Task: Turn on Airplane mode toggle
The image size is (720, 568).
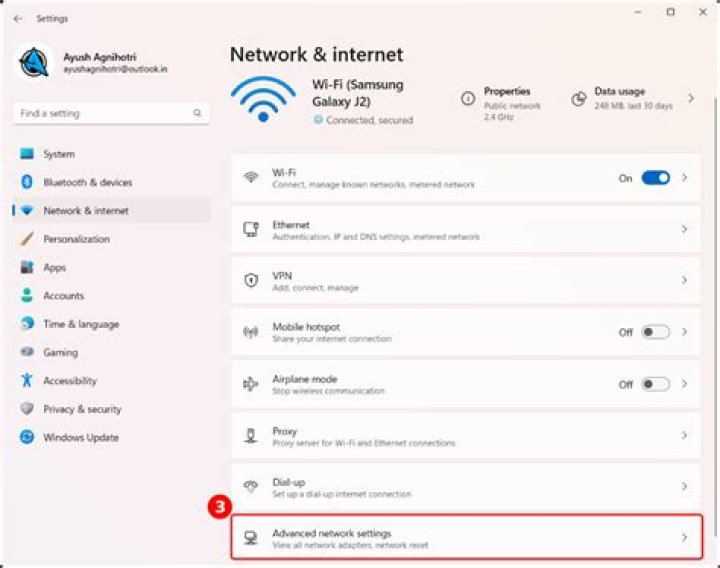Action: pyautogui.click(x=655, y=384)
